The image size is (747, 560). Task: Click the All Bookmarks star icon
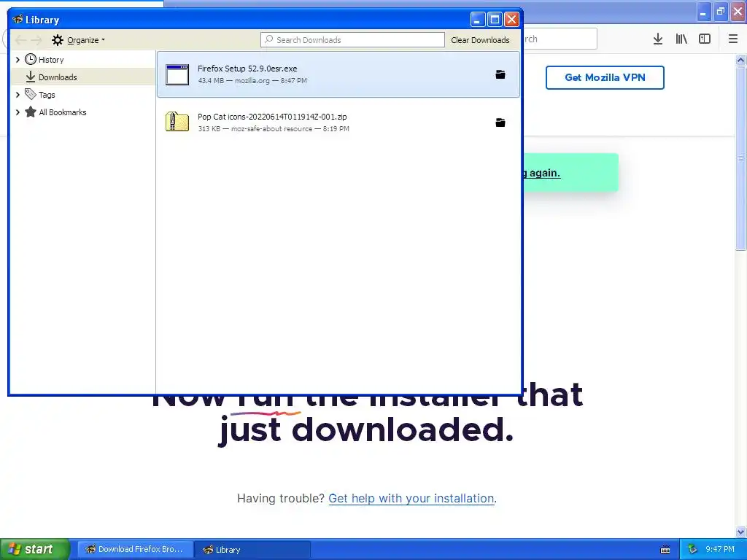point(31,112)
